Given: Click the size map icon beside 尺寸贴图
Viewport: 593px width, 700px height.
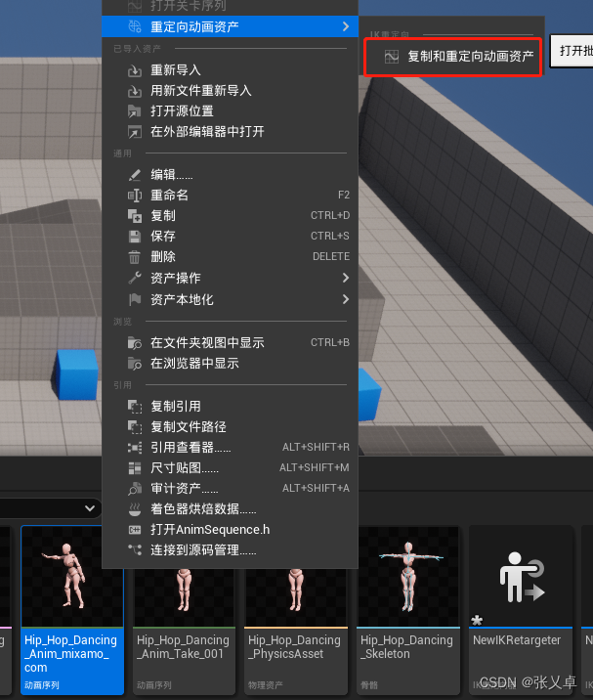Looking at the screenshot, I should coord(135,468).
